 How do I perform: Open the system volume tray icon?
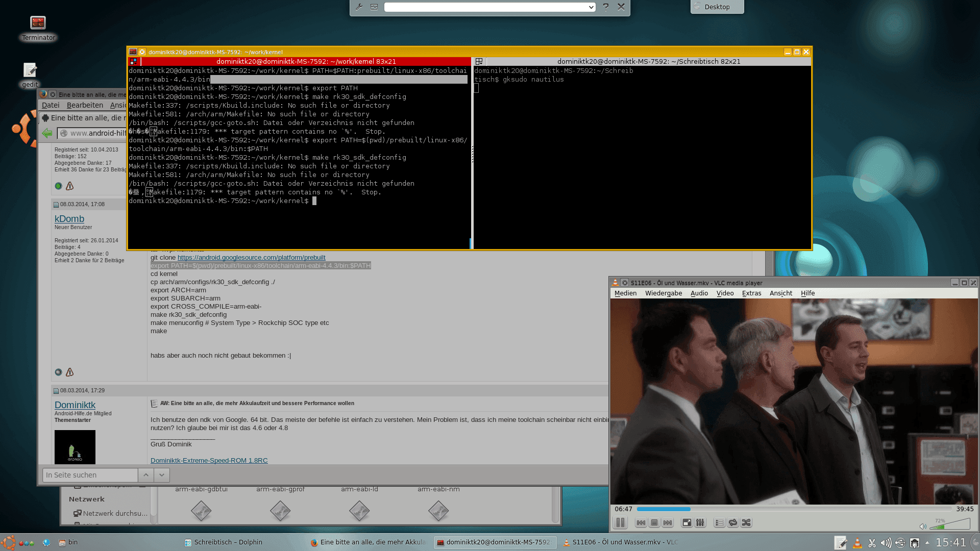point(886,543)
